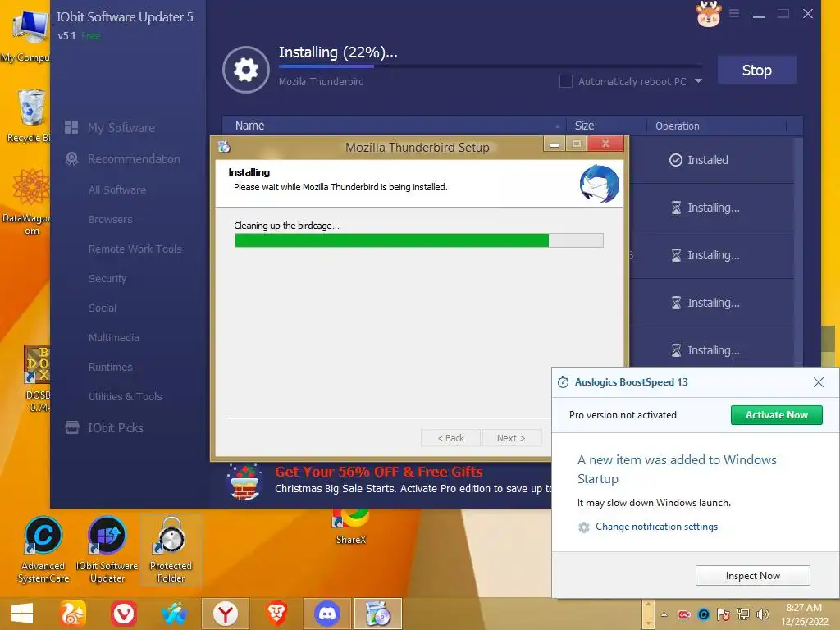This screenshot has width=840, height=630.
Task: Select Browsers category
Action: tap(111, 219)
